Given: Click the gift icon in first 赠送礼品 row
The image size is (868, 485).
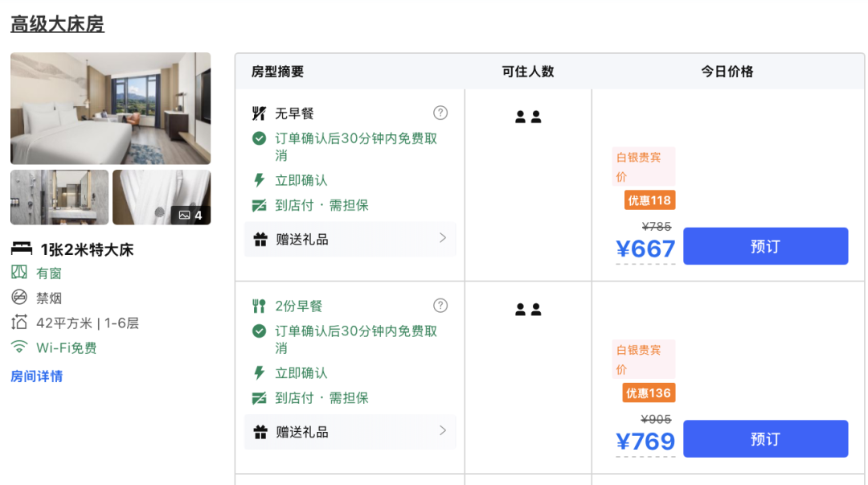Looking at the screenshot, I should [260, 240].
